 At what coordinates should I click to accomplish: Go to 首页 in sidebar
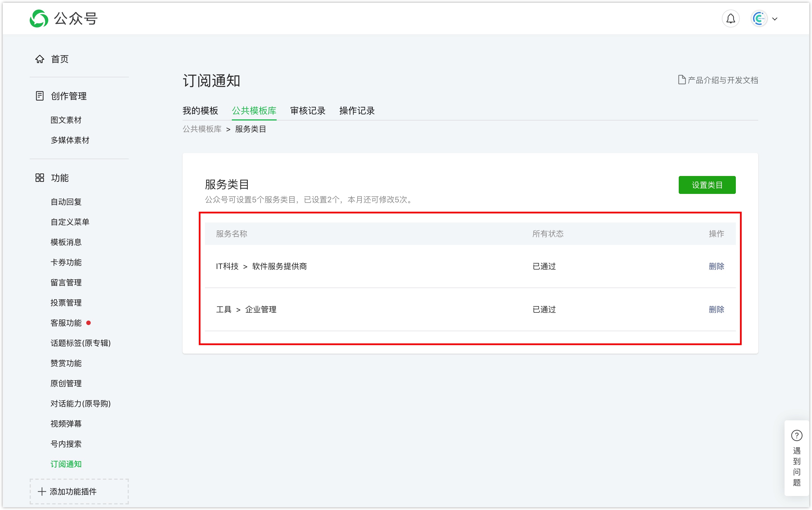click(60, 59)
